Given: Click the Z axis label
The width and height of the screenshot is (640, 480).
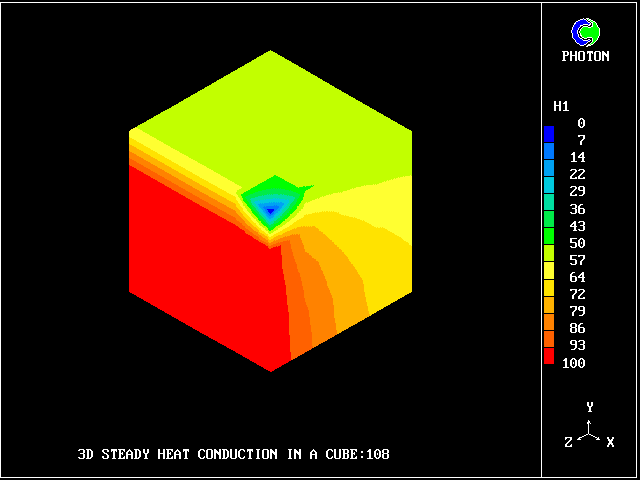Looking at the screenshot, I should [568, 441].
